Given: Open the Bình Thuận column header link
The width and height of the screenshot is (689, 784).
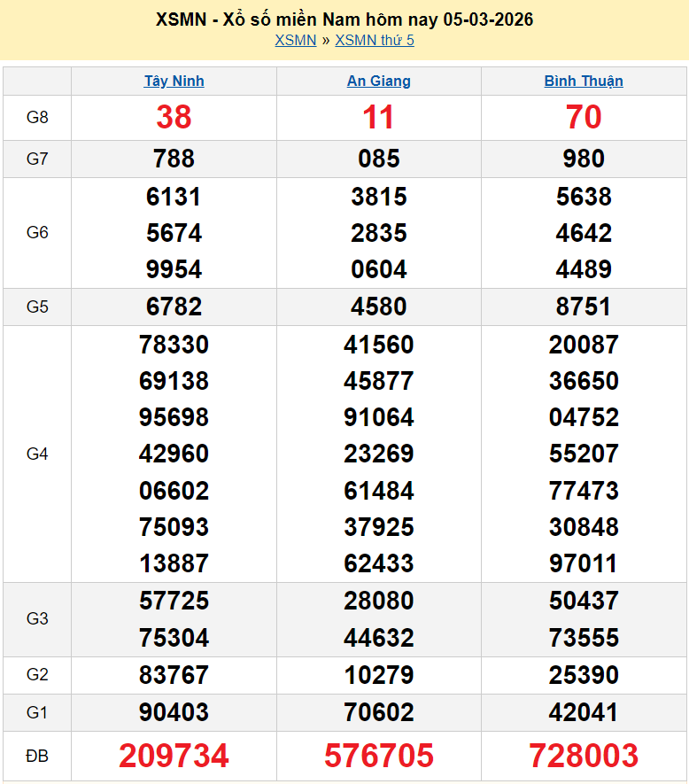Looking at the screenshot, I should [x=584, y=82].
